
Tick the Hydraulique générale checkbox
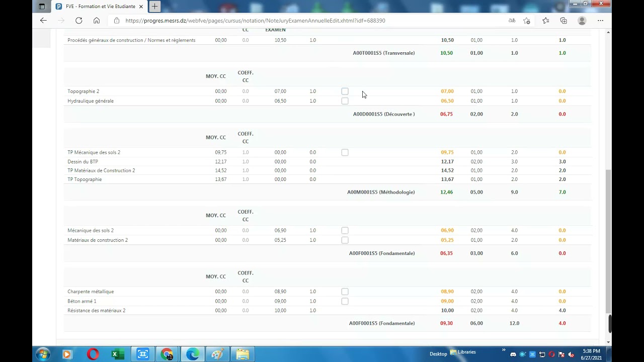(x=345, y=101)
